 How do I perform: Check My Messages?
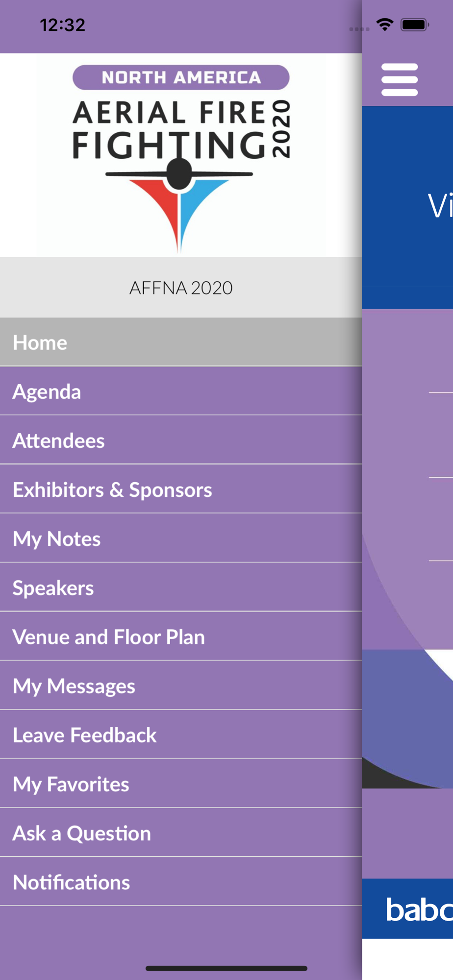click(x=181, y=685)
